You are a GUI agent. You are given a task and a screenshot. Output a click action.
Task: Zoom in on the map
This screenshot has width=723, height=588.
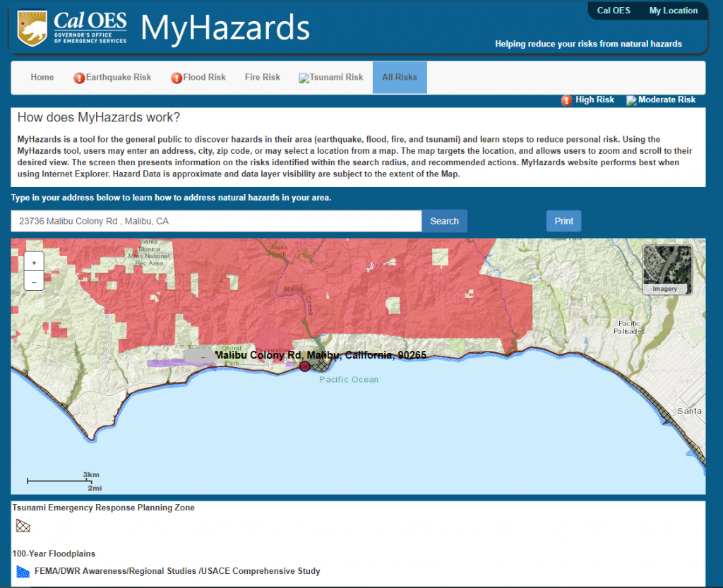point(34,263)
